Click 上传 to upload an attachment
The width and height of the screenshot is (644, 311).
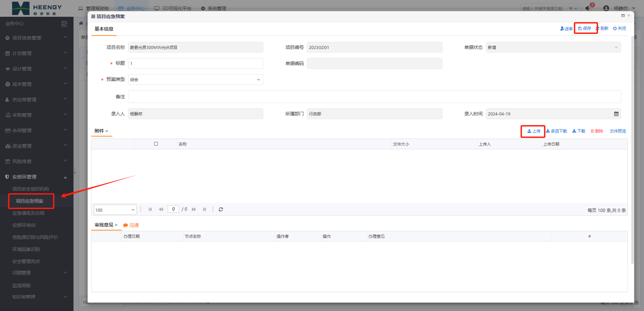tap(534, 131)
